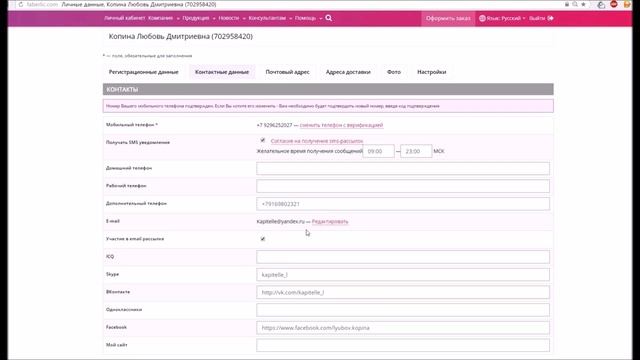Focus the Мой сайт input field

pos(403,345)
